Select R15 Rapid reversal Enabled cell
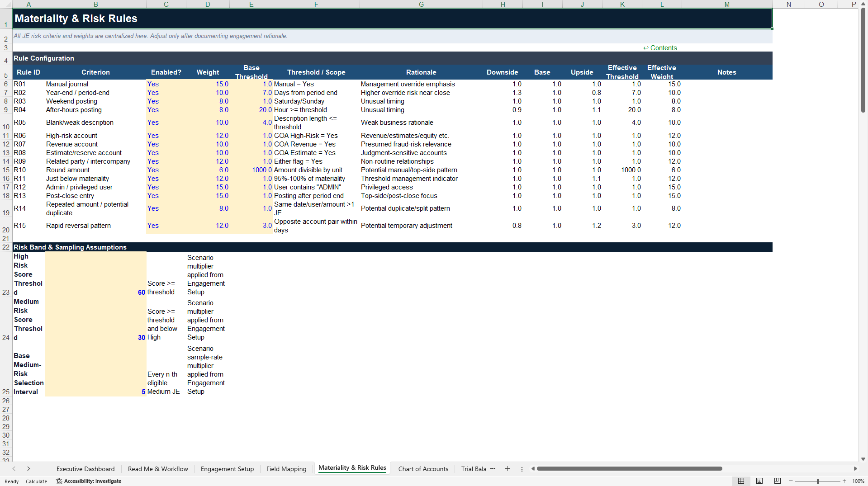Viewport: 868px width, 486px height. pos(166,226)
